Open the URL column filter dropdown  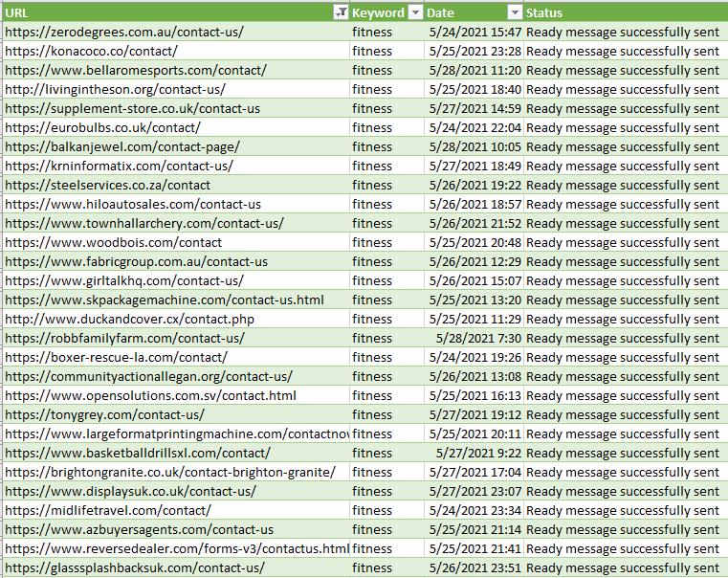click(341, 13)
